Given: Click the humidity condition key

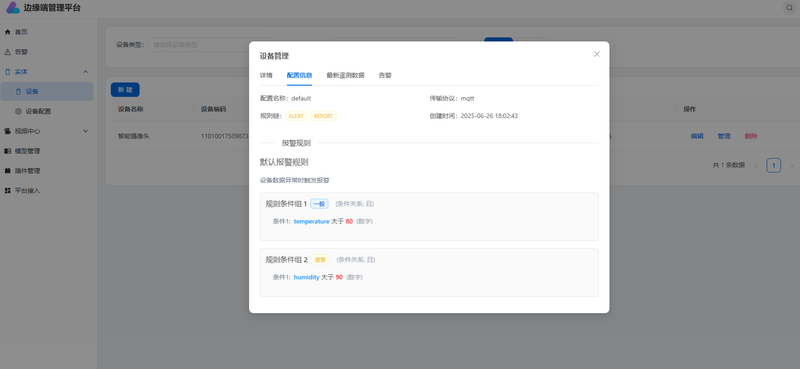Looking at the screenshot, I should pyautogui.click(x=307, y=277).
